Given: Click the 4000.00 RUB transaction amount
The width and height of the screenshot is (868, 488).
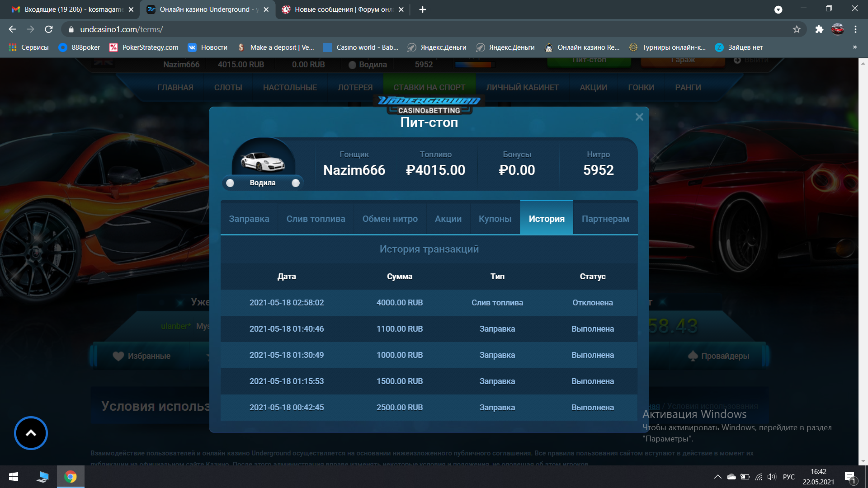Looking at the screenshot, I should click(x=400, y=303).
